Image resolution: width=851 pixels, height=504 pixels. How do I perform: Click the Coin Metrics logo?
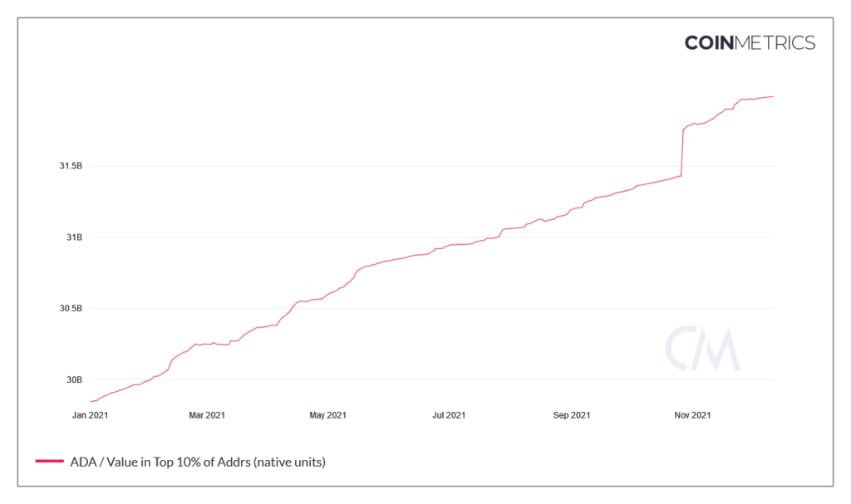tap(750, 42)
